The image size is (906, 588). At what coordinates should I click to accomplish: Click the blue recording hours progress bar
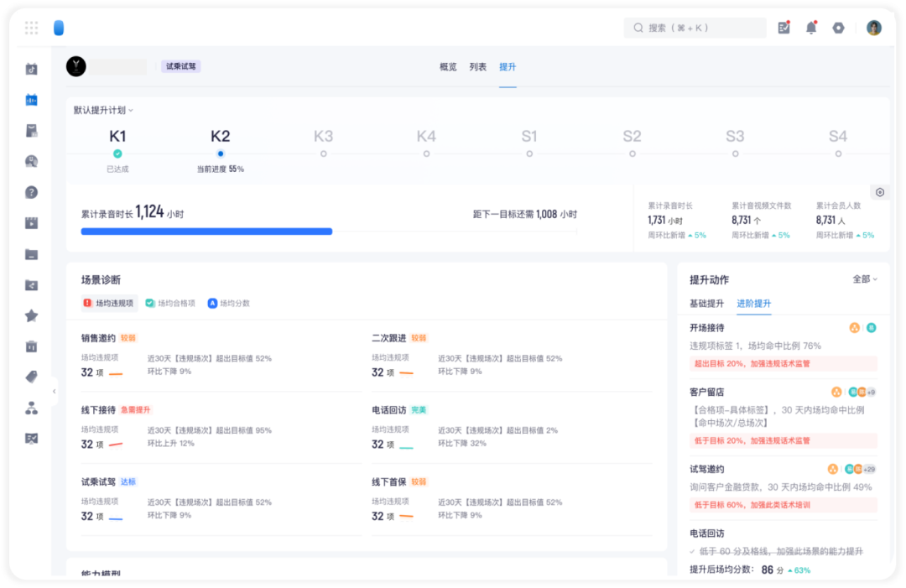tap(206, 232)
